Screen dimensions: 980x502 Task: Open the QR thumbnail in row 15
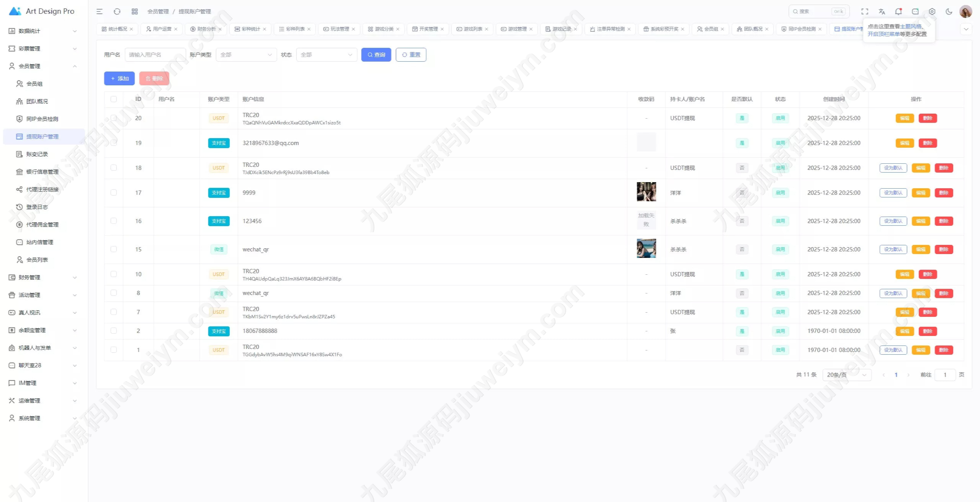(x=646, y=248)
